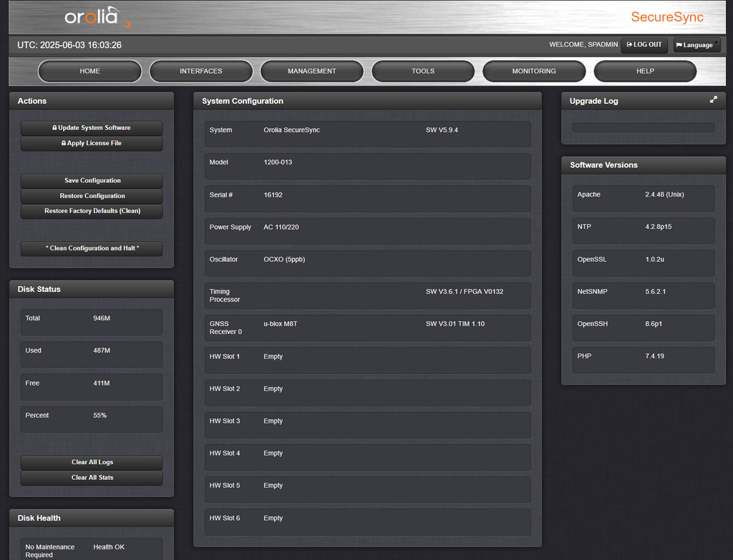Click Free disk value 411M

[x=101, y=383]
